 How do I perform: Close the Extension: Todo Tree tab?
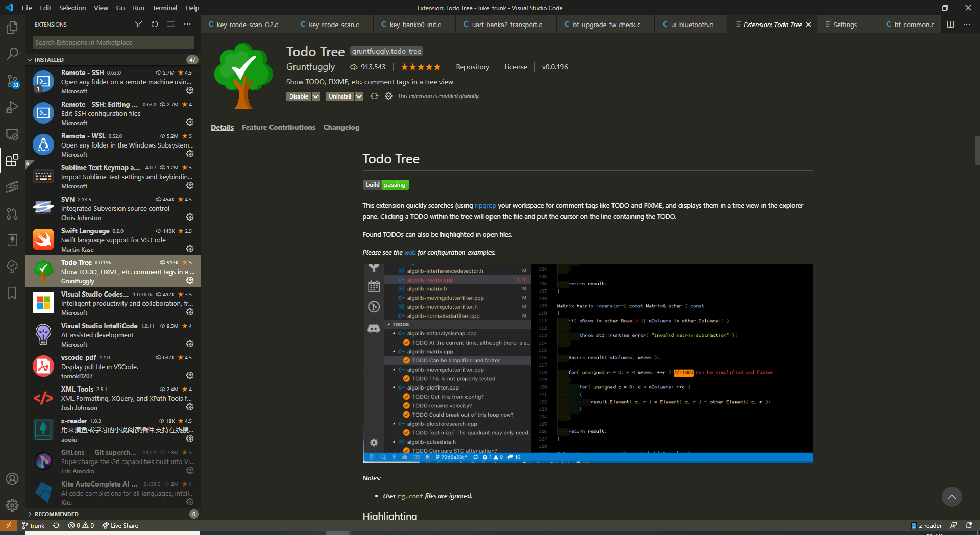(808, 25)
